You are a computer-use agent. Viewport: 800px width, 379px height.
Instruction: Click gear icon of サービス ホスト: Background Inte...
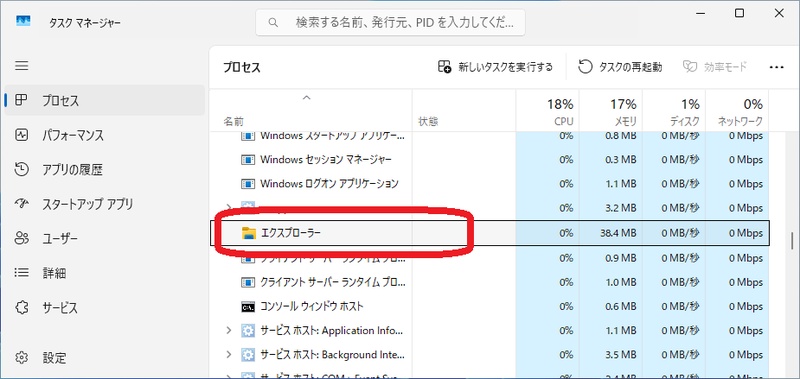tap(248, 355)
